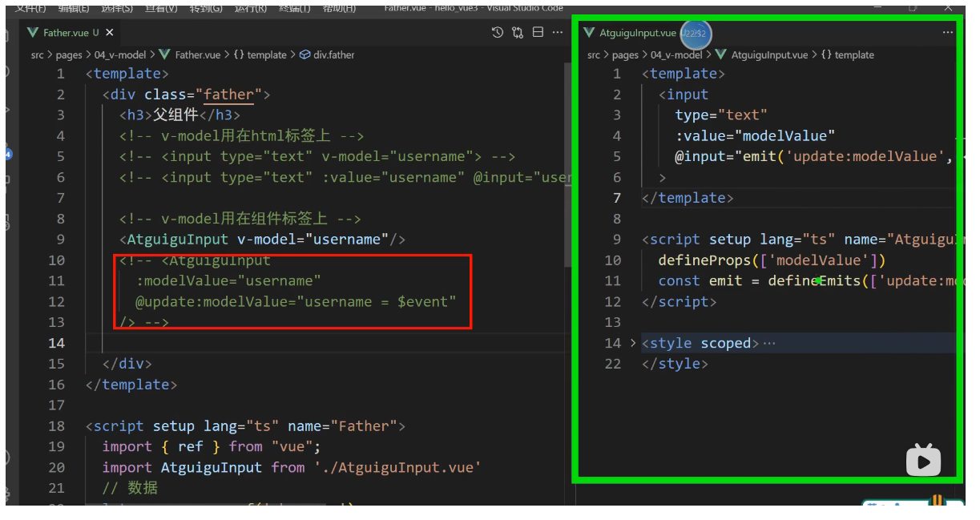This screenshot has height=520, width=980.
Task: Click the closing </script> tag in AtguiguInput.vue
Action: (680, 301)
